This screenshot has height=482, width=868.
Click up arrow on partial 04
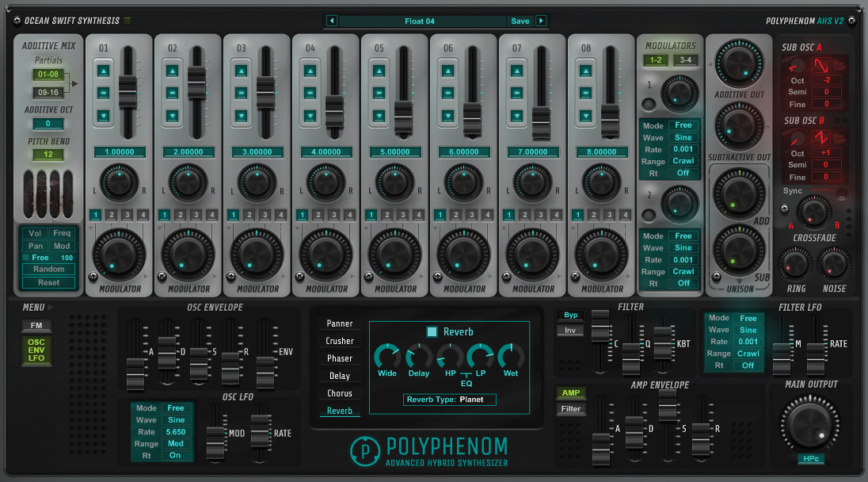(x=310, y=71)
